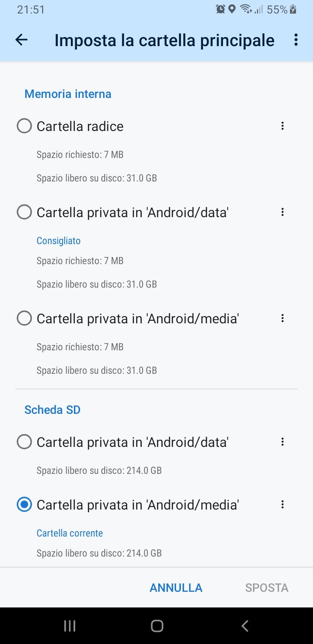Select SD card Android/data folder radio

24,442
